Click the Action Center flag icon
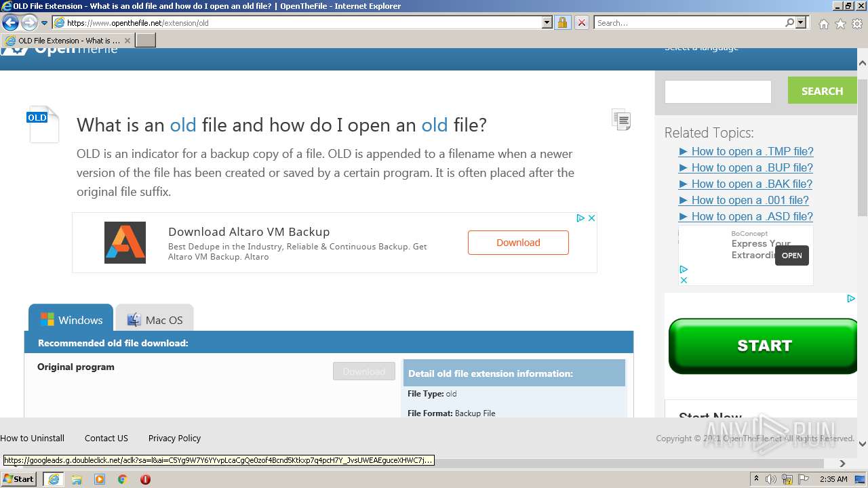 804,479
